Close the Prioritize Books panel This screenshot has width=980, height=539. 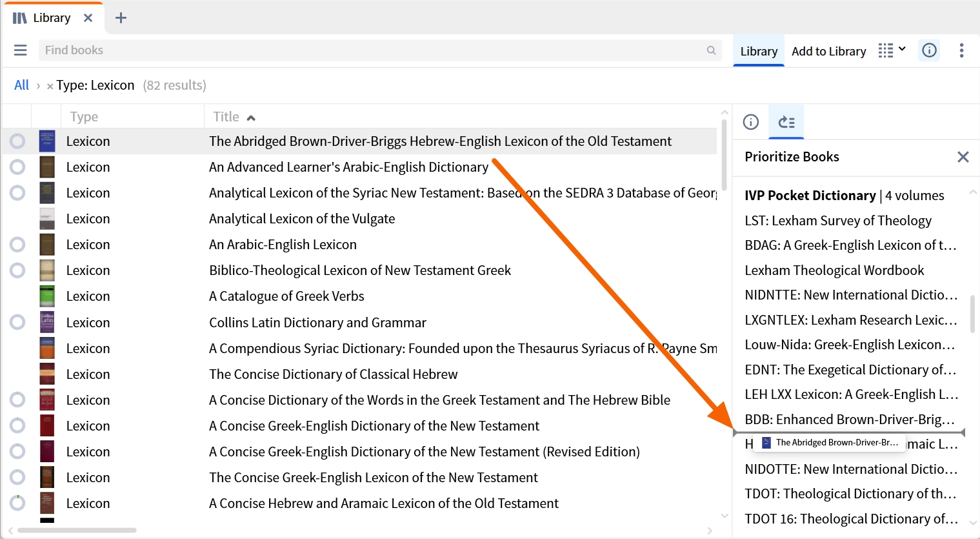pyautogui.click(x=963, y=157)
